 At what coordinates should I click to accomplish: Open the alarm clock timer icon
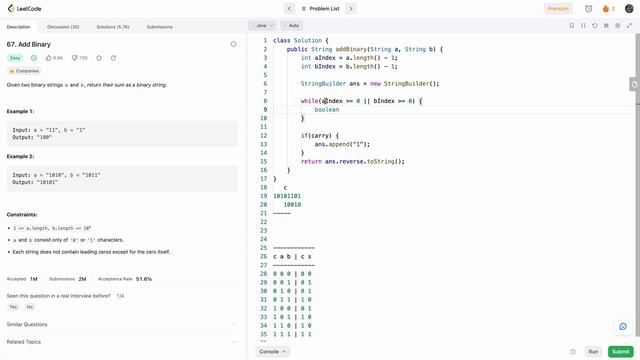pos(588,9)
